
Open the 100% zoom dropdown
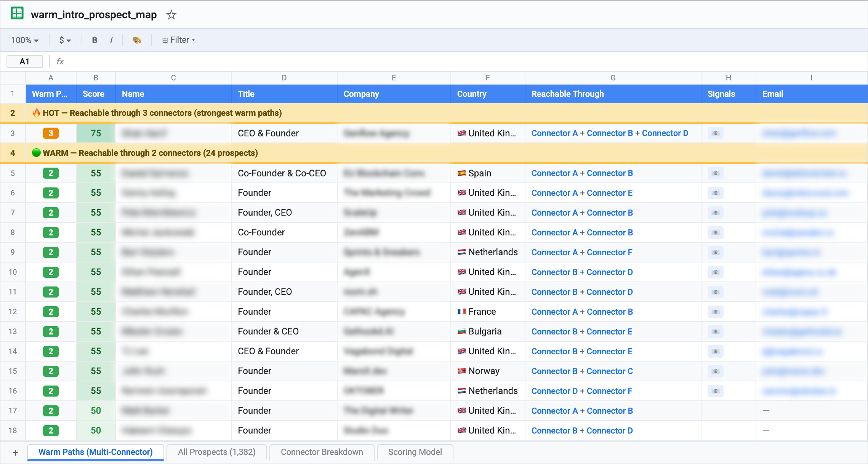click(x=25, y=40)
